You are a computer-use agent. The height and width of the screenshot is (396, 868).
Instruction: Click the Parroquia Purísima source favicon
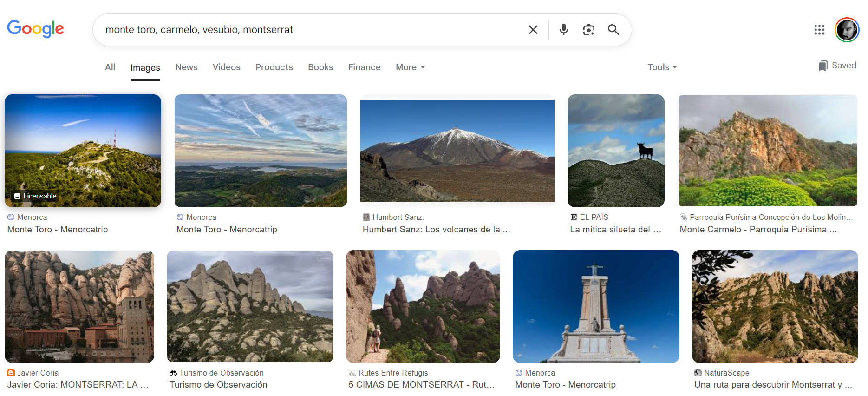tap(684, 217)
